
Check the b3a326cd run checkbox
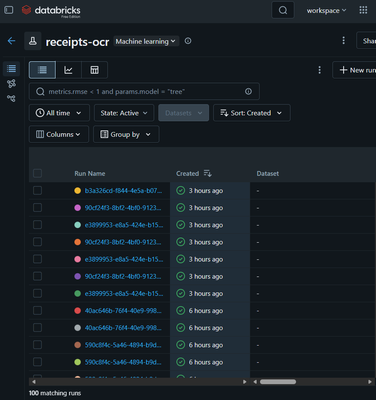pos(38,190)
